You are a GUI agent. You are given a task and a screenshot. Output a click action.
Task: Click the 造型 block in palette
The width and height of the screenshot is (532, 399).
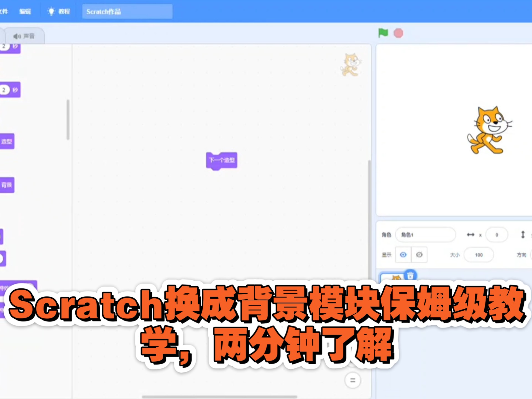tap(7, 142)
